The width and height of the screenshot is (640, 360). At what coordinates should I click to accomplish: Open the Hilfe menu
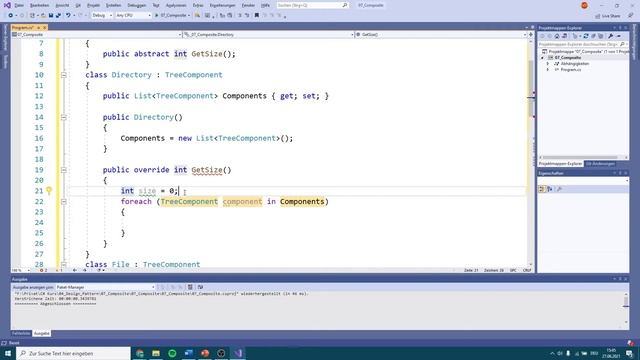tap(265, 5)
